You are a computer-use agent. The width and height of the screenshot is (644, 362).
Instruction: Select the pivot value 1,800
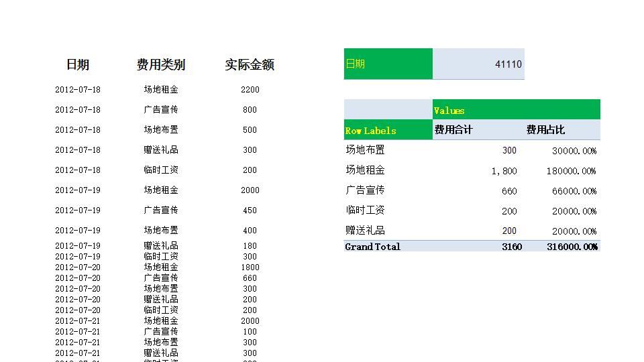pyautogui.click(x=504, y=171)
